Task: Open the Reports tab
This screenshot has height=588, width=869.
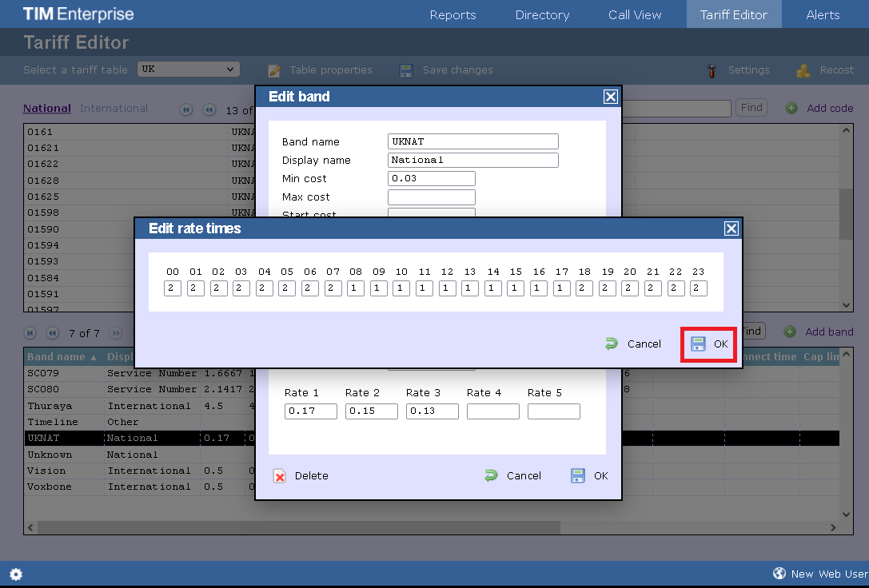Action: pyautogui.click(x=452, y=14)
